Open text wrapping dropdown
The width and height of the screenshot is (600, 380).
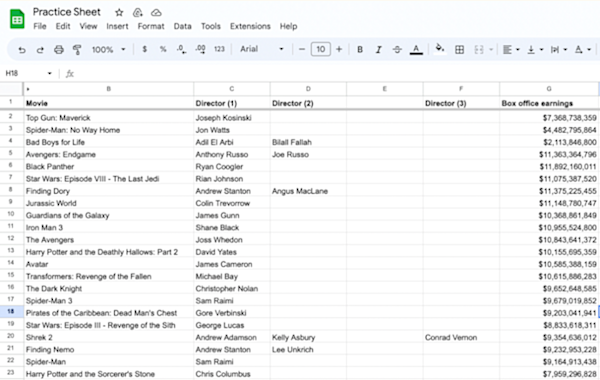tap(558, 49)
